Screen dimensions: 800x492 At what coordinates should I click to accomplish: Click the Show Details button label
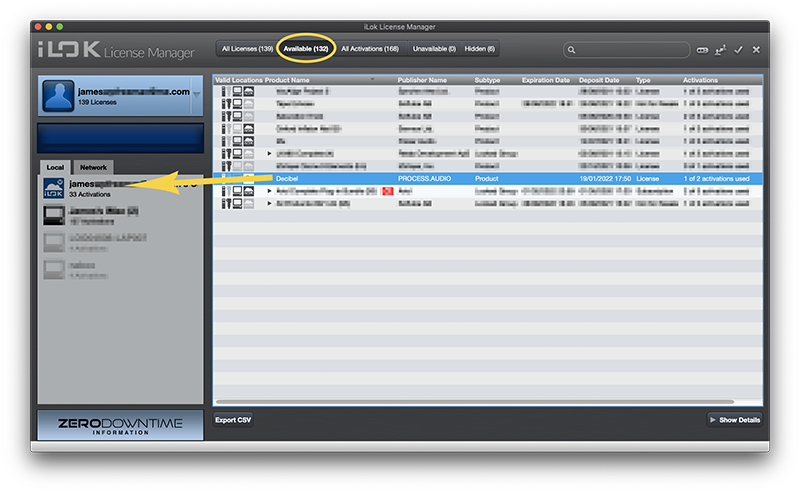coord(739,420)
